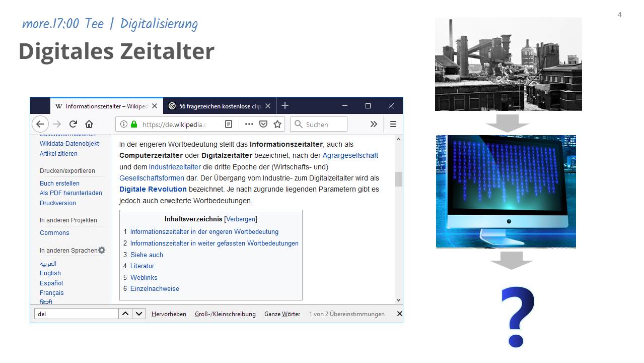This screenshot has width=644, height=363.
Task: Click the find result count text
Action: click(x=347, y=314)
